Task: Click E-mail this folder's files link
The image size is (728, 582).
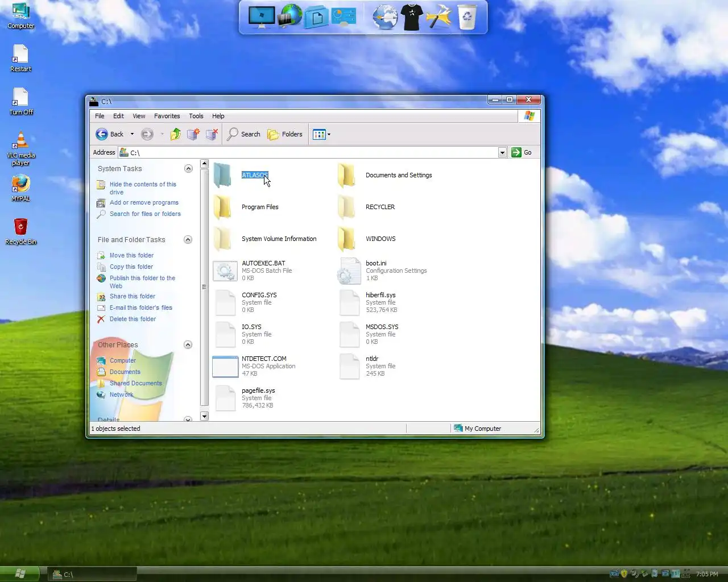Action: (x=141, y=307)
